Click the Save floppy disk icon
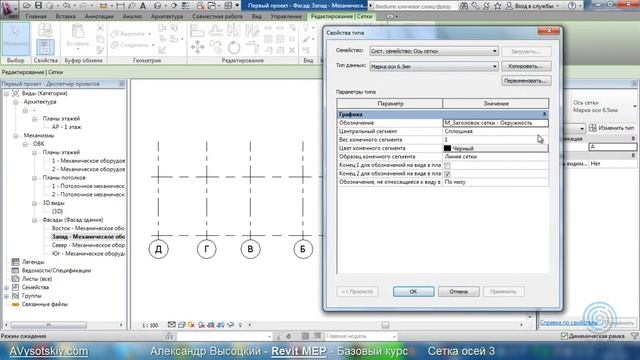This screenshot has width=640, height=360. pyautogui.click(x=38, y=6)
